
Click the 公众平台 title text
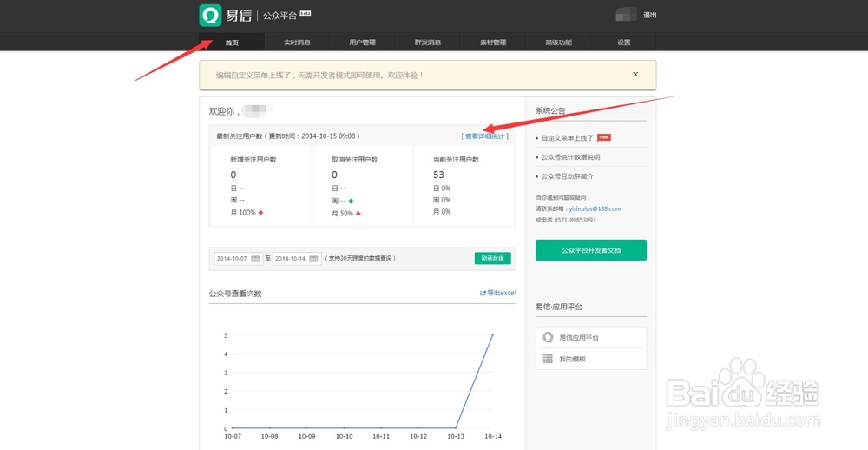pyautogui.click(x=280, y=16)
